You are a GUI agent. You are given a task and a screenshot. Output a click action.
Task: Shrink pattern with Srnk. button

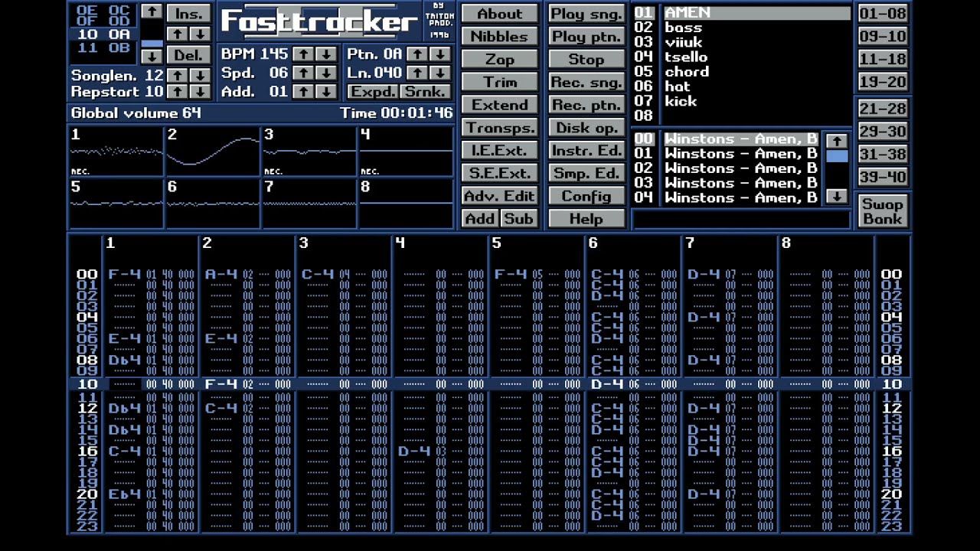[425, 91]
